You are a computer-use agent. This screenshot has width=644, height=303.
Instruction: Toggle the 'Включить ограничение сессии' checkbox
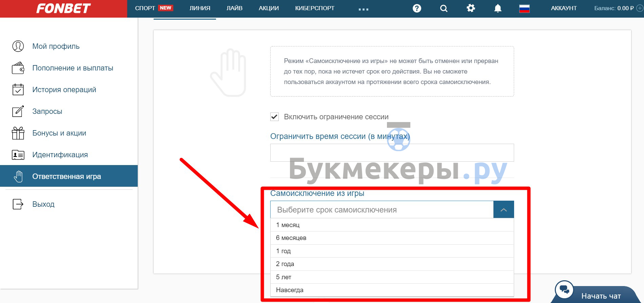pyautogui.click(x=274, y=117)
